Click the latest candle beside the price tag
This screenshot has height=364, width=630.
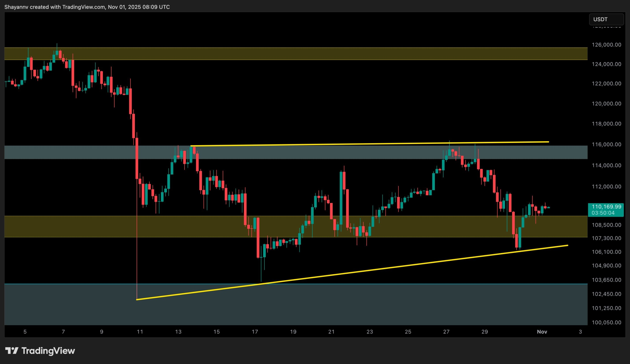point(549,207)
